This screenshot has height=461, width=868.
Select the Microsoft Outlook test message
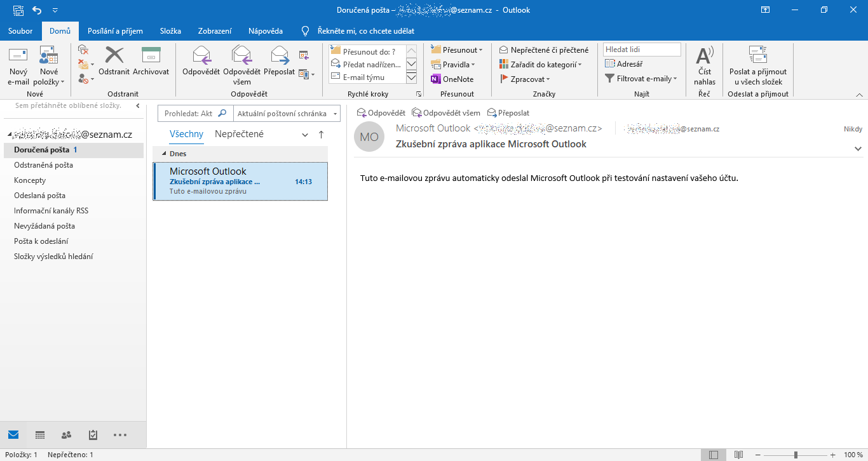tap(240, 181)
